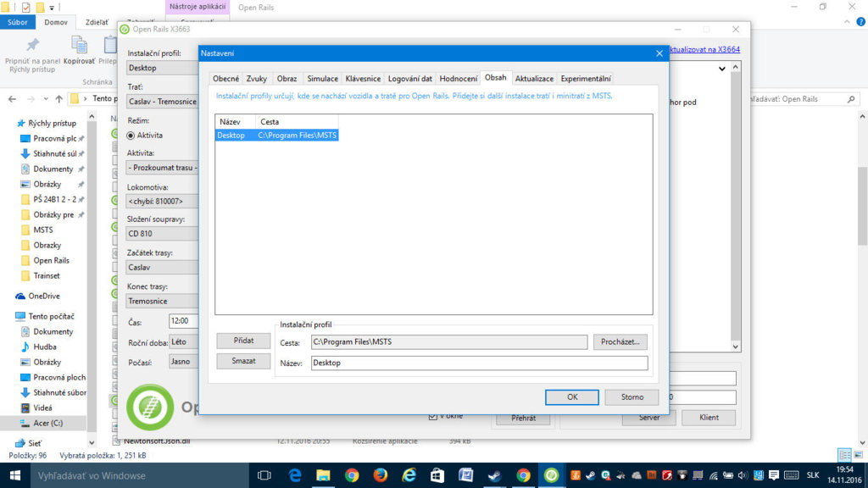Click the Procházet... browse button
Viewport: 868px width, 488px height.
[x=620, y=342]
